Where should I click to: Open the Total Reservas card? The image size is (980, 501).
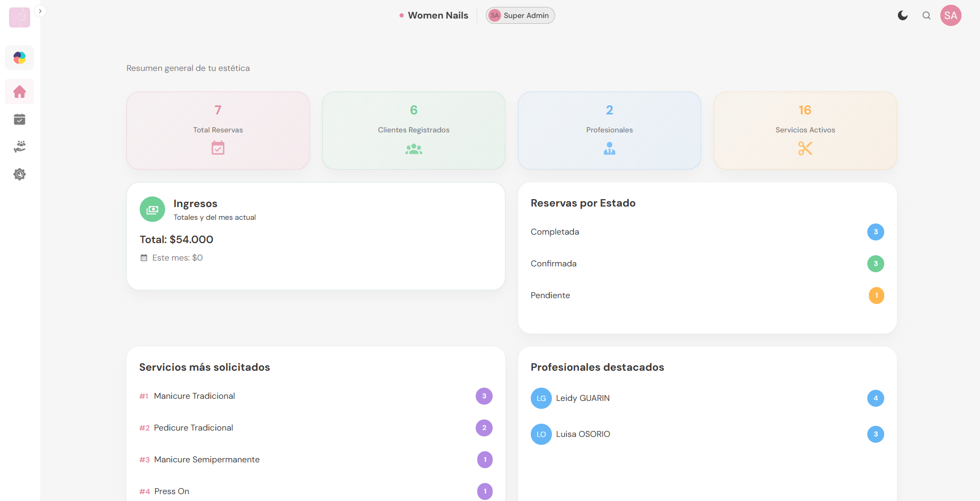[218, 130]
